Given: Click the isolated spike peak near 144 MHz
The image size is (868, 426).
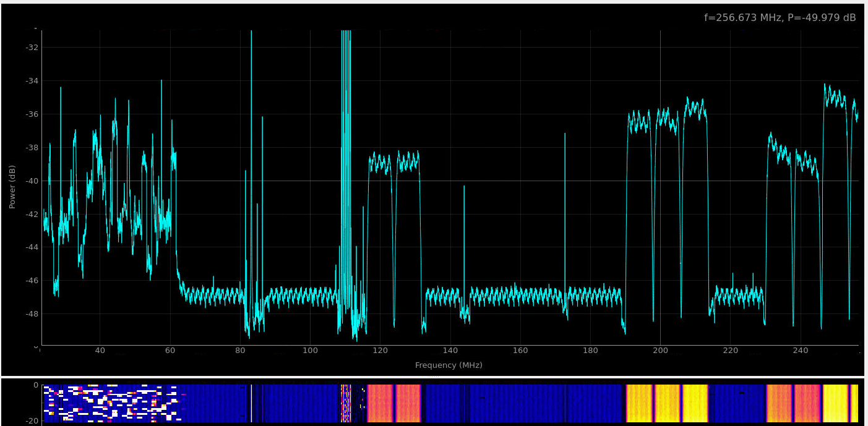Looking at the screenshot, I should (x=464, y=187).
